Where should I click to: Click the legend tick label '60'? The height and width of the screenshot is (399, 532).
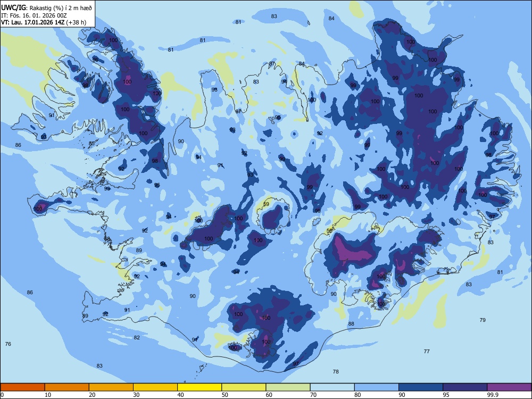tap(269, 395)
